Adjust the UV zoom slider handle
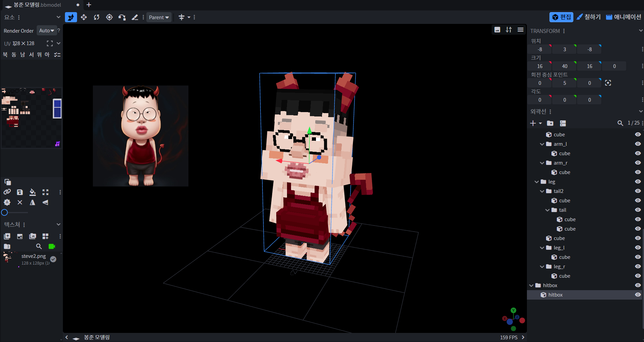 tap(4, 212)
